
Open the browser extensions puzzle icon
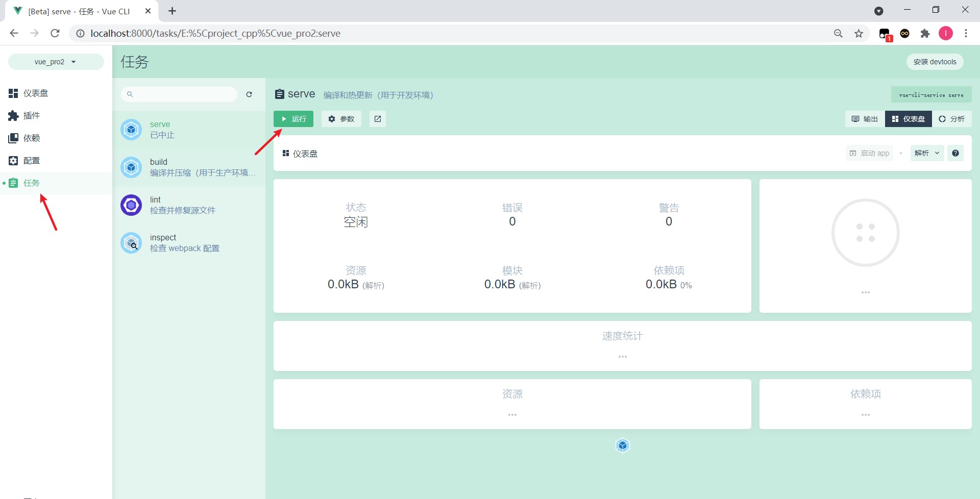[925, 33]
